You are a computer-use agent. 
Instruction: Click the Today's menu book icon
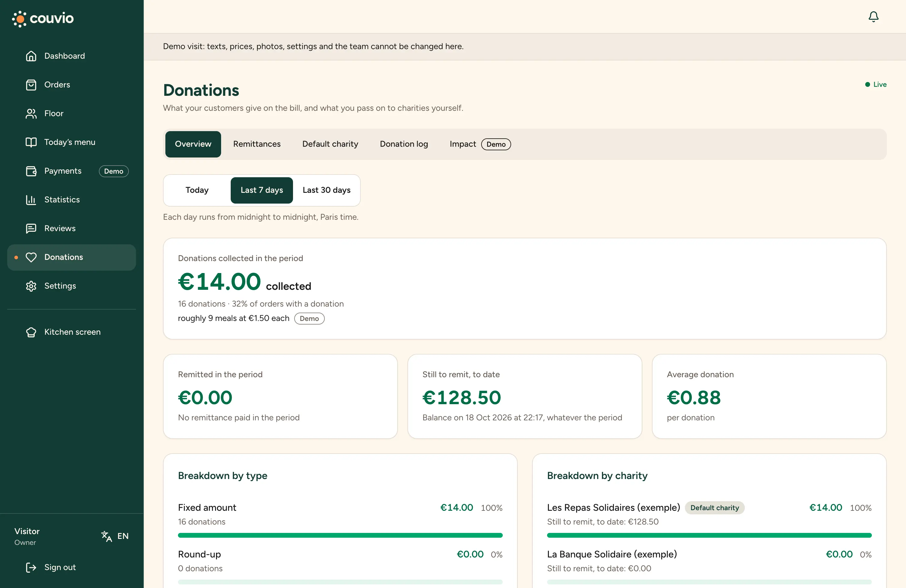[31, 142]
